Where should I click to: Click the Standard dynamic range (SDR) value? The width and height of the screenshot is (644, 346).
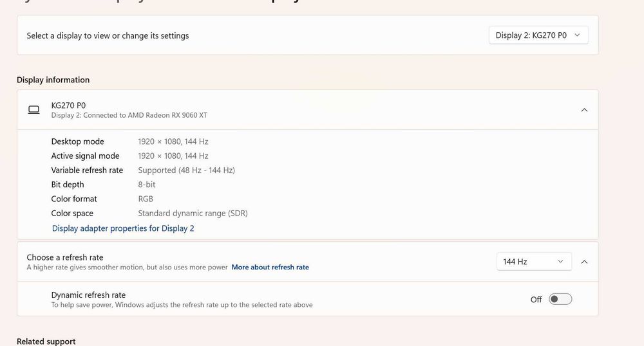(x=193, y=213)
